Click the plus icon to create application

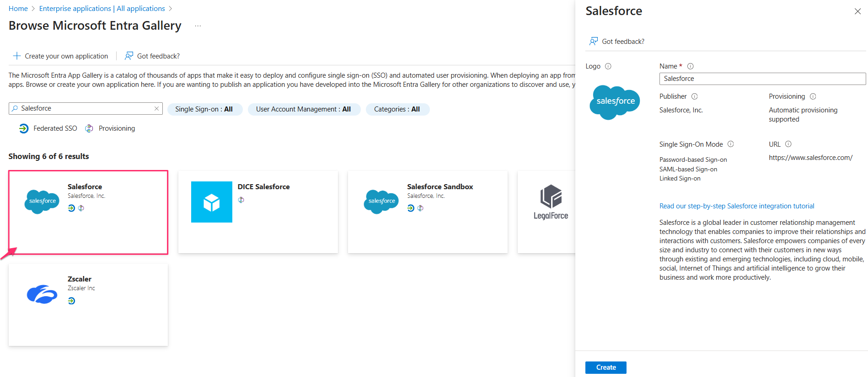pos(17,56)
